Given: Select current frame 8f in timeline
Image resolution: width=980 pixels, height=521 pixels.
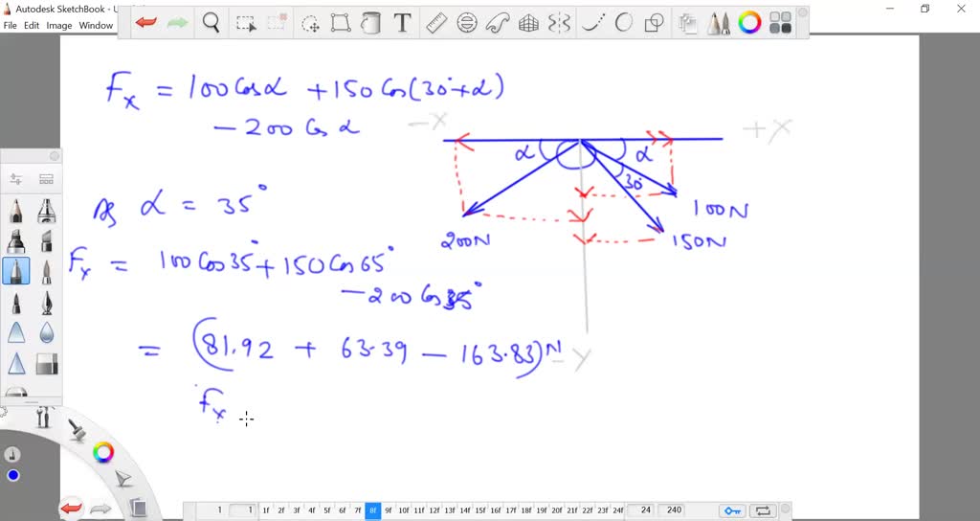Looking at the screenshot, I should [373, 510].
